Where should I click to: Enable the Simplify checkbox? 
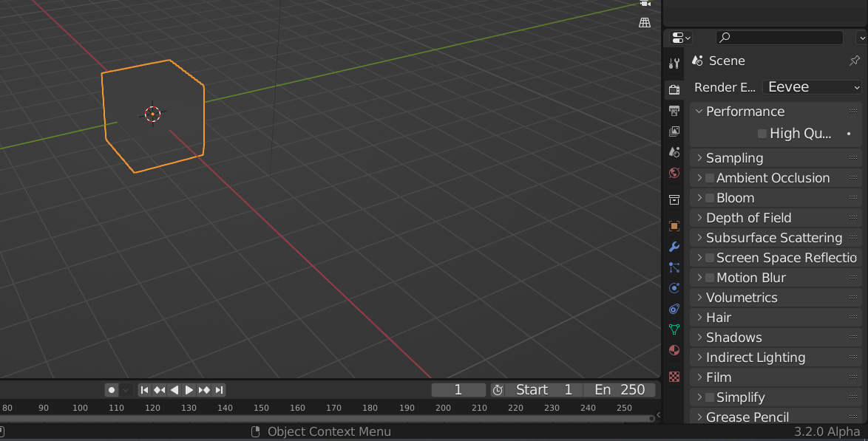pyautogui.click(x=710, y=397)
